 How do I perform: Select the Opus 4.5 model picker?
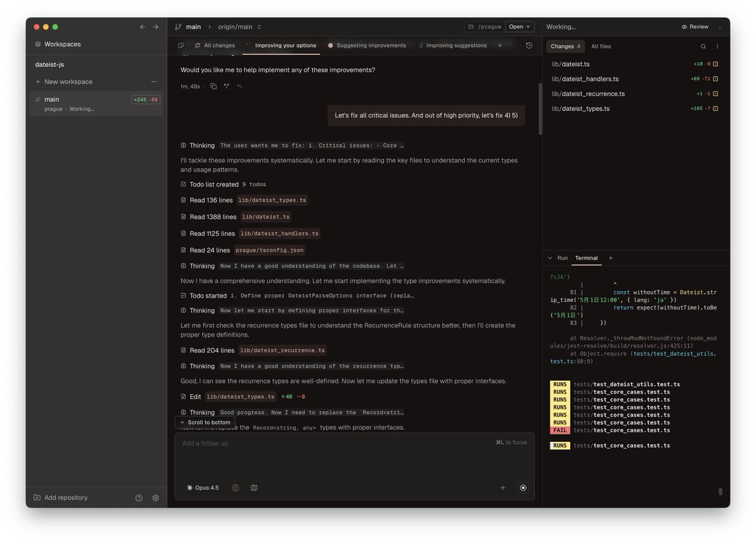[x=203, y=488]
